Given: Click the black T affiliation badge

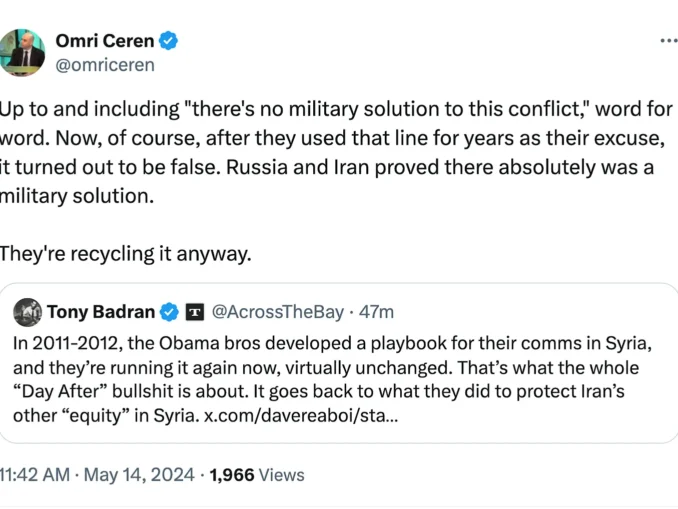Looking at the screenshot, I should pos(195,312).
